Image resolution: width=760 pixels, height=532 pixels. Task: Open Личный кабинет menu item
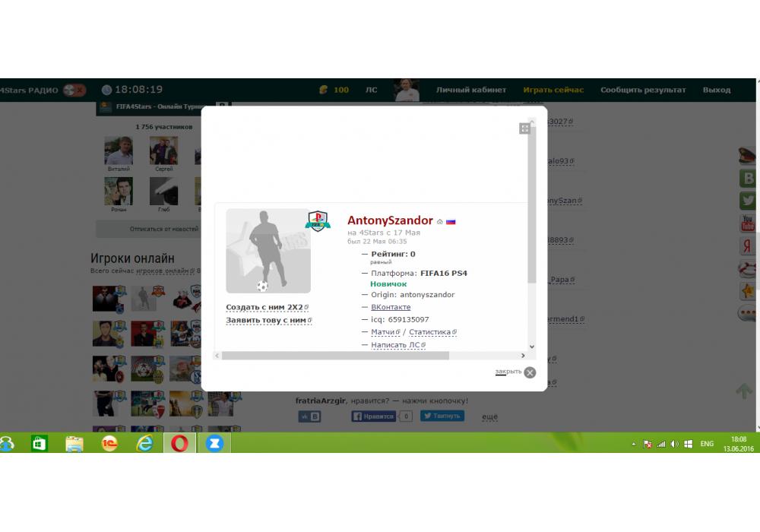tap(470, 90)
